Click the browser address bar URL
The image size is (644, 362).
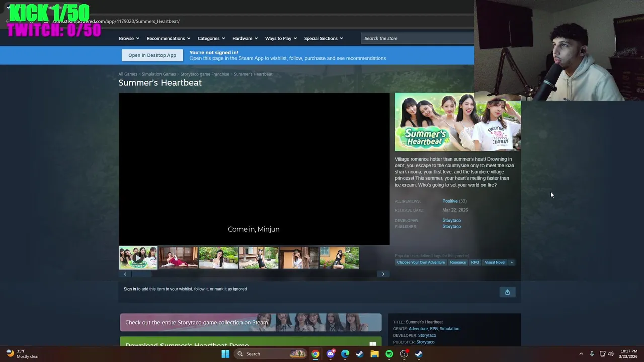[116, 21]
